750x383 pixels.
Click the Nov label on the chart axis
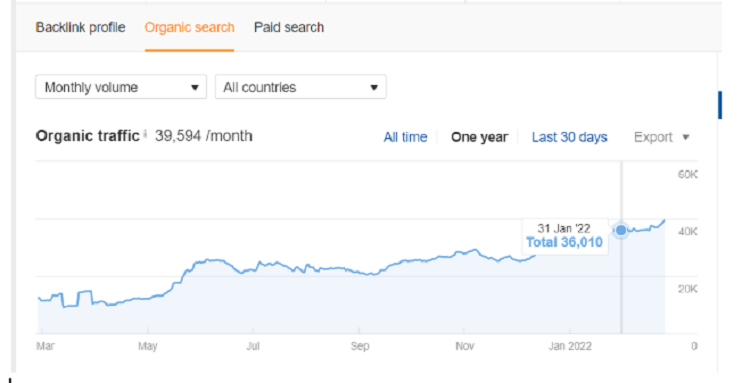point(464,346)
